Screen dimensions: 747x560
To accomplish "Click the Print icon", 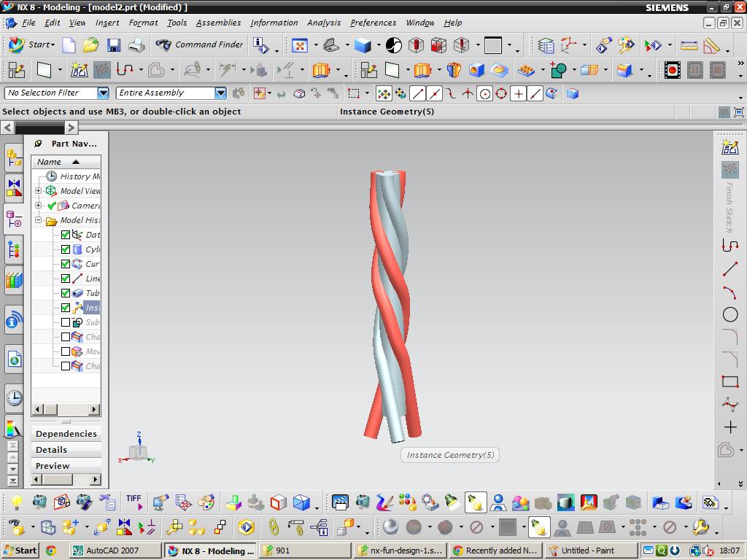I will pyautogui.click(x=136, y=45).
